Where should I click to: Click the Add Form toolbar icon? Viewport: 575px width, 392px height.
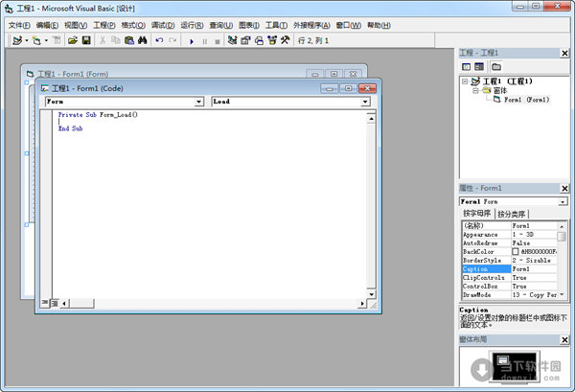click(36, 40)
